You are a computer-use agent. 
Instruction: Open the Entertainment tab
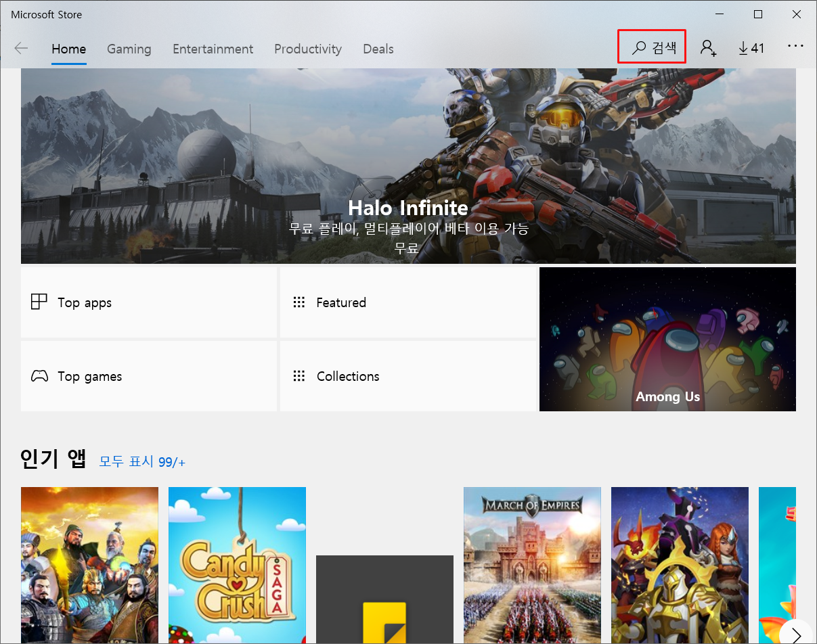click(x=213, y=49)
